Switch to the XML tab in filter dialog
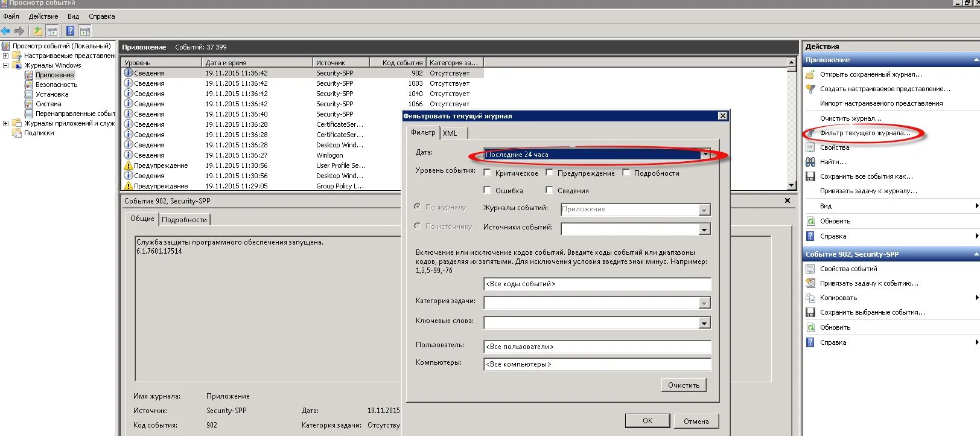Screen dimensions: 980x436 450,133
